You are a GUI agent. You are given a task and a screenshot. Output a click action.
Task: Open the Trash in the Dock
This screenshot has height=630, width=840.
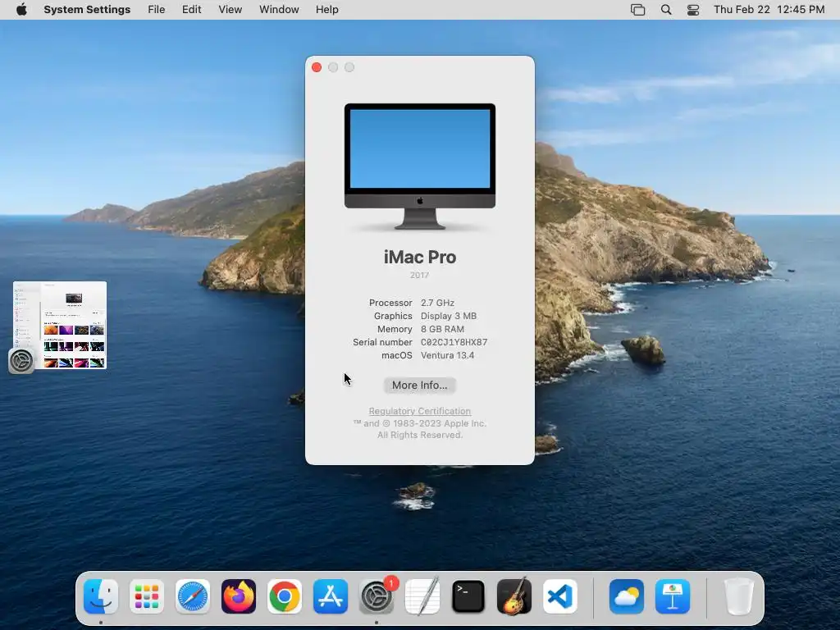coord(739,596)
